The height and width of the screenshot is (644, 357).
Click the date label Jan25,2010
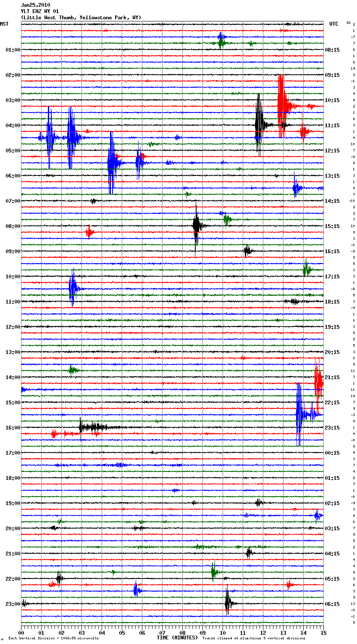pyautogui.click(x=35, y=5)
